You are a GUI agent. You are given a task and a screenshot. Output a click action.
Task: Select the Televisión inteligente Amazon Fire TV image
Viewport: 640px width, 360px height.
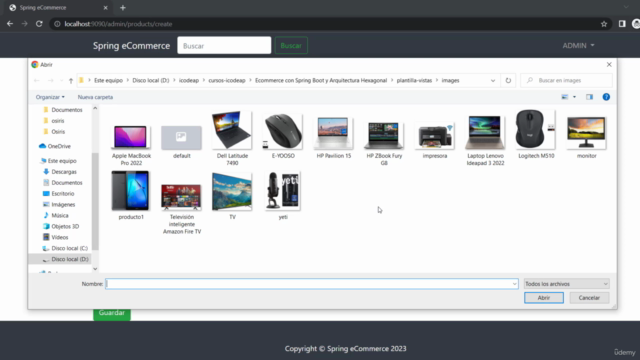182,209
